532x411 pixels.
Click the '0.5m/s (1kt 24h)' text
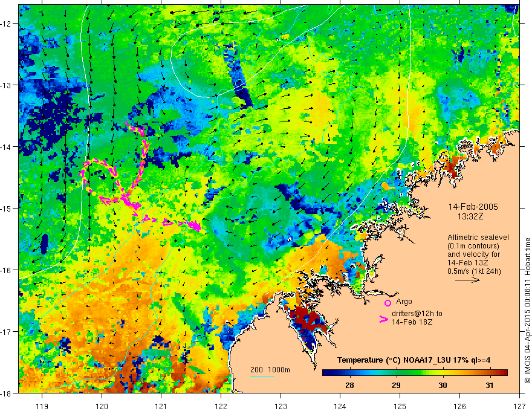(474, 271)
